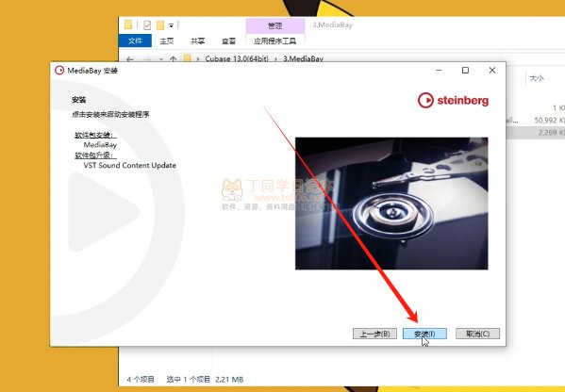565x392 pixels.
Task: Click 3.MediaBay in the Explorer address path
Action: [x=303, y=58]
